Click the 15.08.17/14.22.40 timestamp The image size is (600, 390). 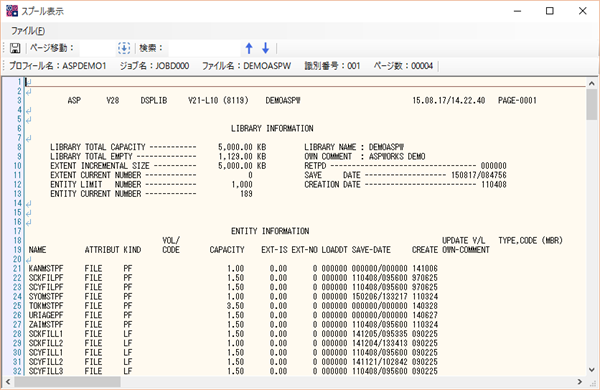tap(449, 101)
